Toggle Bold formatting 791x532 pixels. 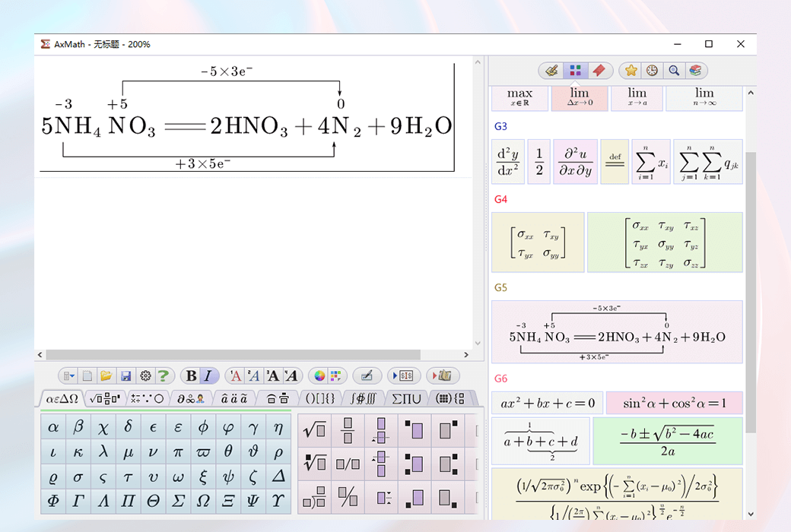(x=191, y=375)
